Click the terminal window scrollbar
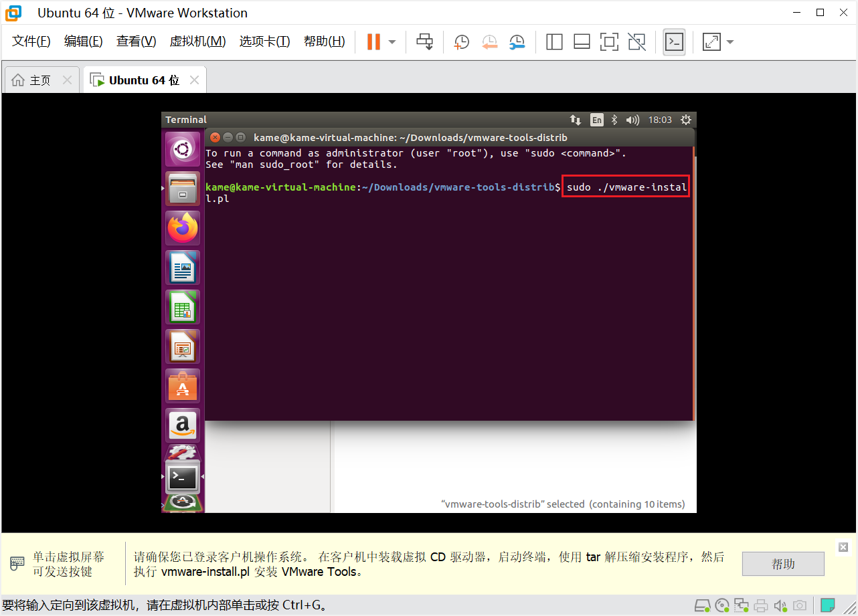 point(694,284)
